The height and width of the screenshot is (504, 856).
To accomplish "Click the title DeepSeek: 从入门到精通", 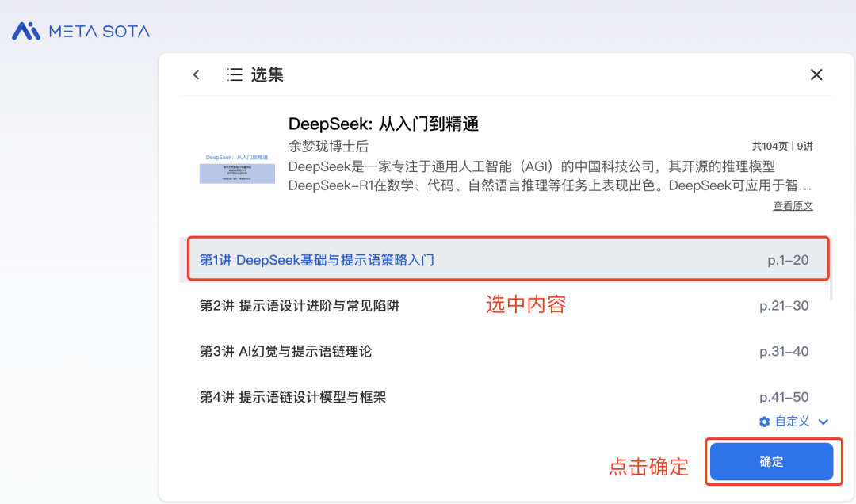I will [384, 124].
